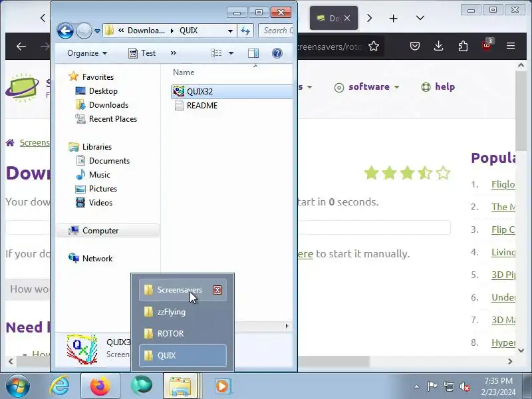Expand the address bar history dropdown
Image resolution: width=532 pixels, height=399 pixels.
click(x=230, y=31)
